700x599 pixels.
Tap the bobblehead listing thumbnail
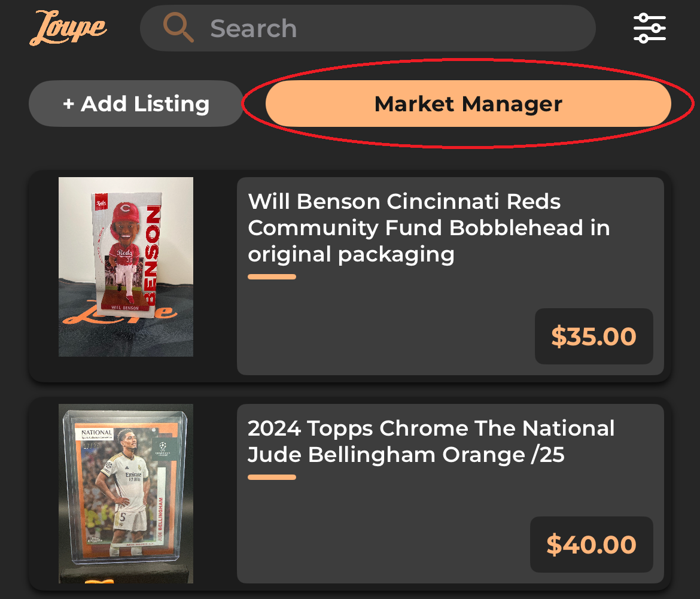click(126, 266)
